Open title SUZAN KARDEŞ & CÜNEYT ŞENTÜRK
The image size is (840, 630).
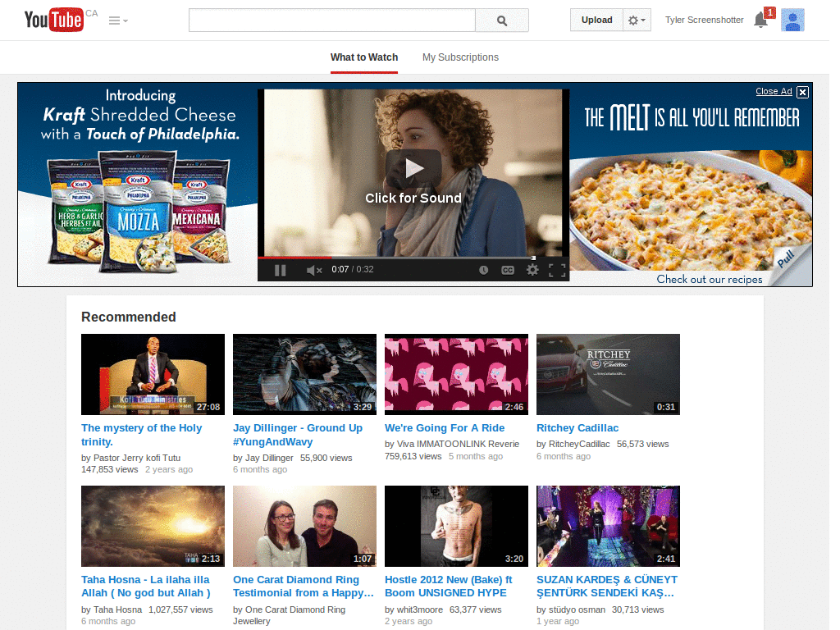(607, 586)
